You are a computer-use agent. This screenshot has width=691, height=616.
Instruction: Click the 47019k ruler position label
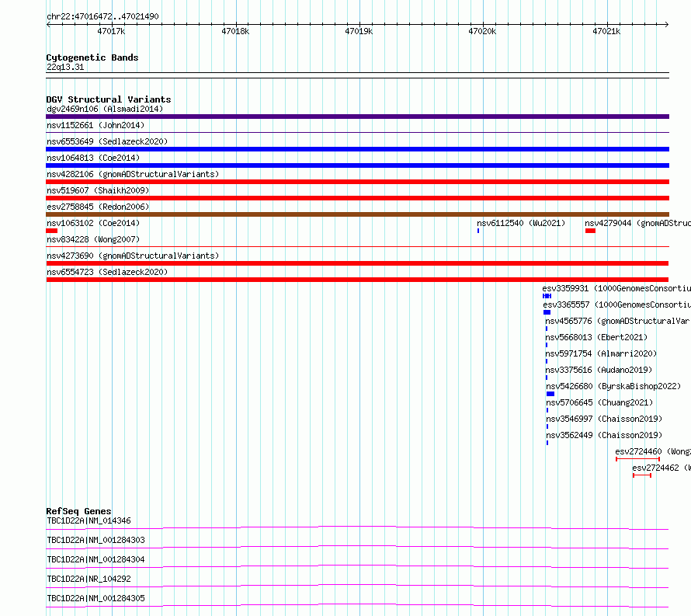(359, 31)
